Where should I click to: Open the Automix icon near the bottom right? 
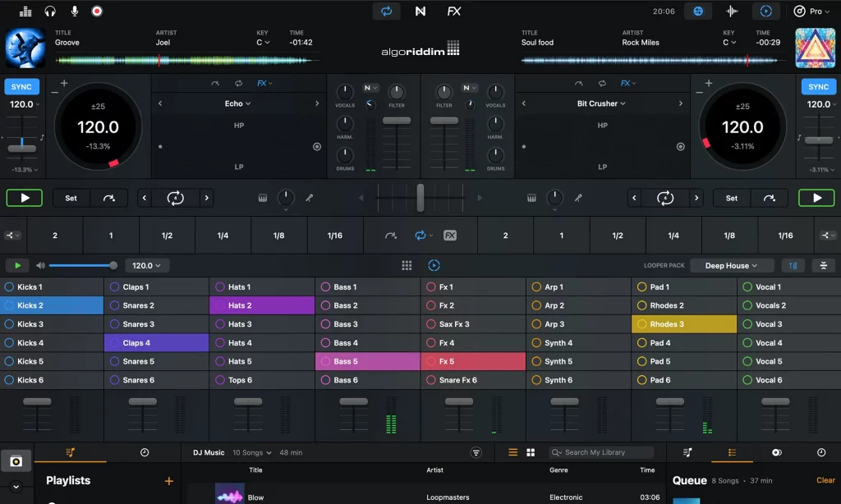(776, 452)
